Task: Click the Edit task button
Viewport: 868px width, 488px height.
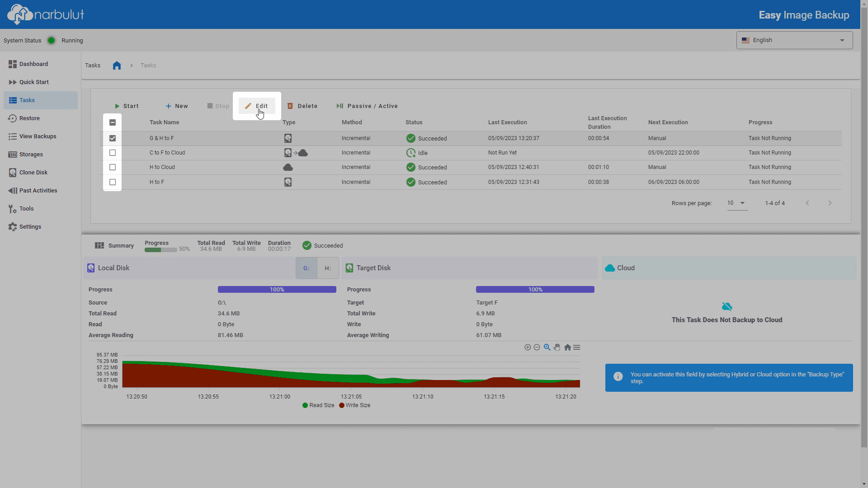Action: 256,106
